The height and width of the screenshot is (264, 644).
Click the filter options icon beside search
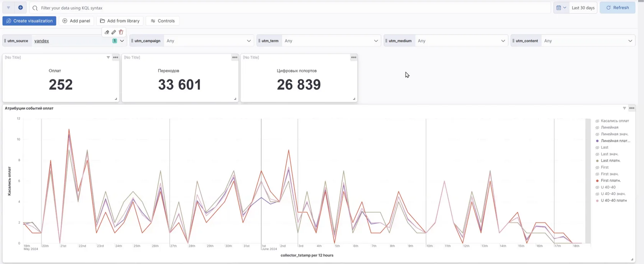click(x=8, y=8)
